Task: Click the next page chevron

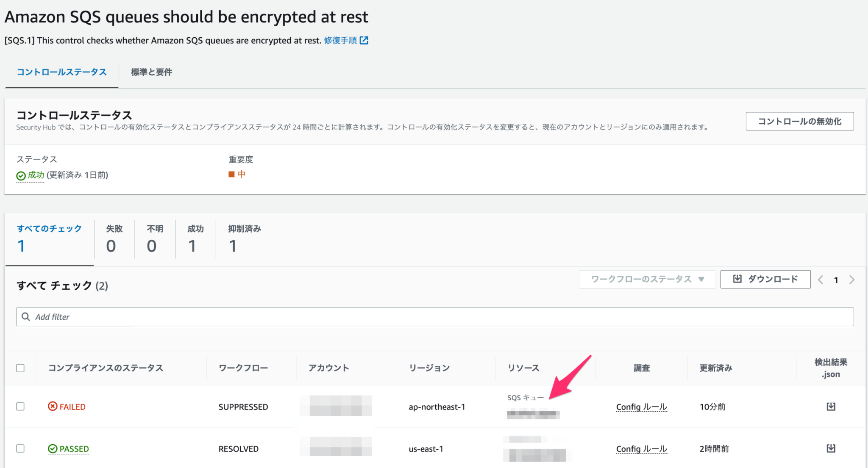Action: [x=852, y=279]
